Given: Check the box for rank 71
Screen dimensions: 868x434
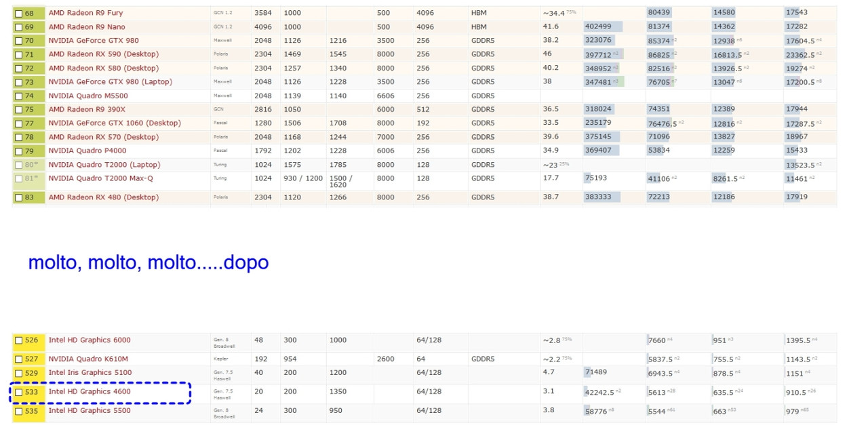Looking at the screenshot, I should [19, 55].
